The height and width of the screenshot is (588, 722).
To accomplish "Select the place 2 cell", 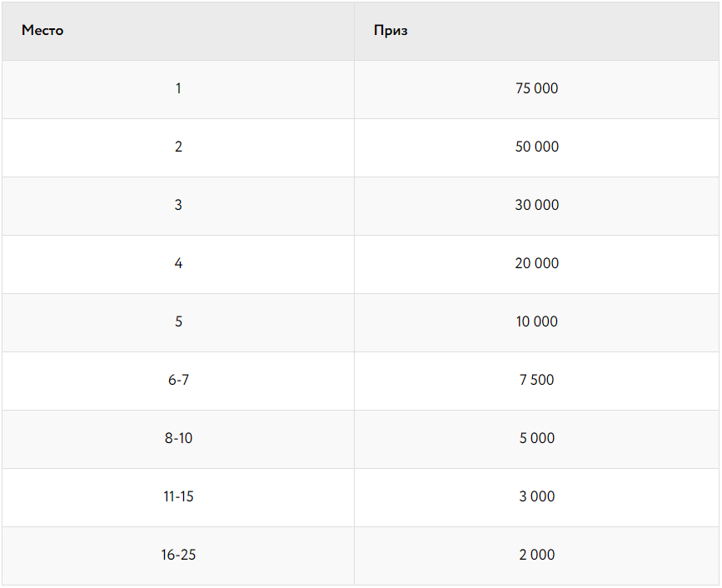I will point(178,147).
